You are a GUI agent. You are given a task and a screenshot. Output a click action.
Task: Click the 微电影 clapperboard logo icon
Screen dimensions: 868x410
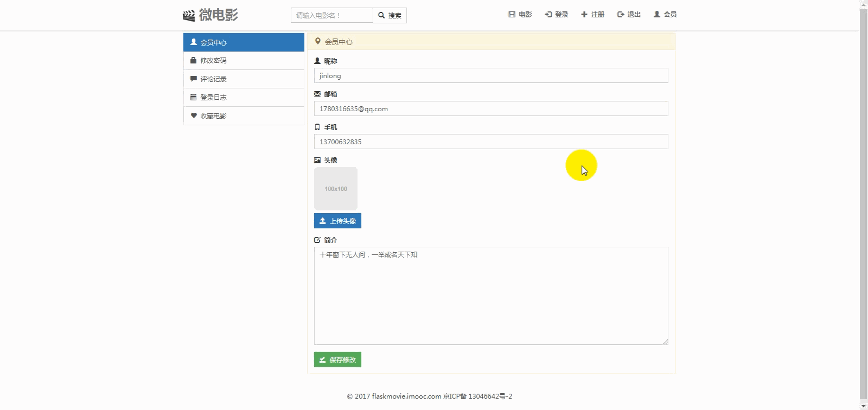click(x=189, y=16)
